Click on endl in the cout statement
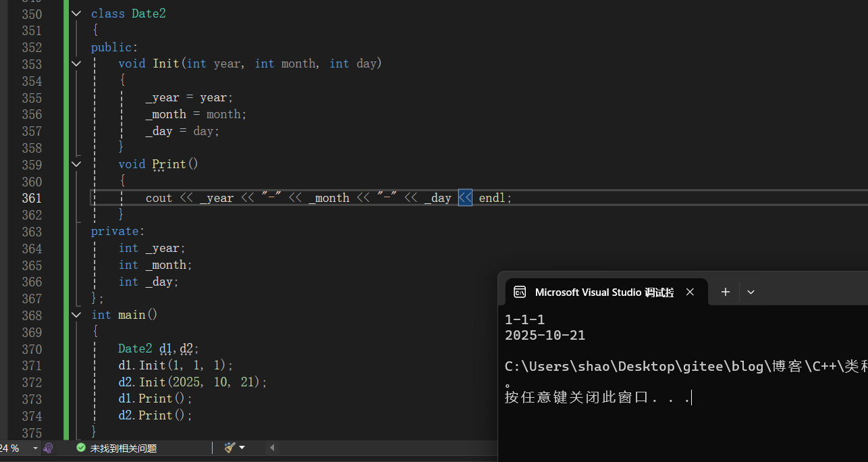Image resolution: width=868 pixels, height=462 pixels. [x=492, y=198]
